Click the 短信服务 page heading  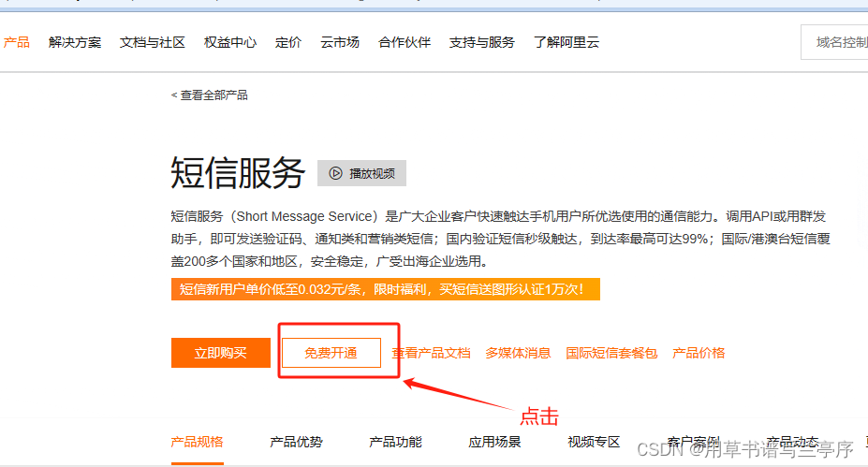click(x=238, y=172)
